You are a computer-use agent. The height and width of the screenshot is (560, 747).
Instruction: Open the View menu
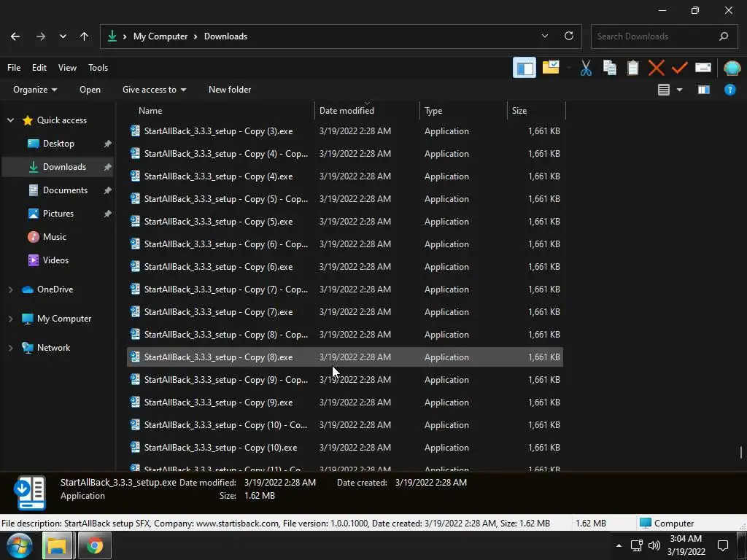pos(67,68)
